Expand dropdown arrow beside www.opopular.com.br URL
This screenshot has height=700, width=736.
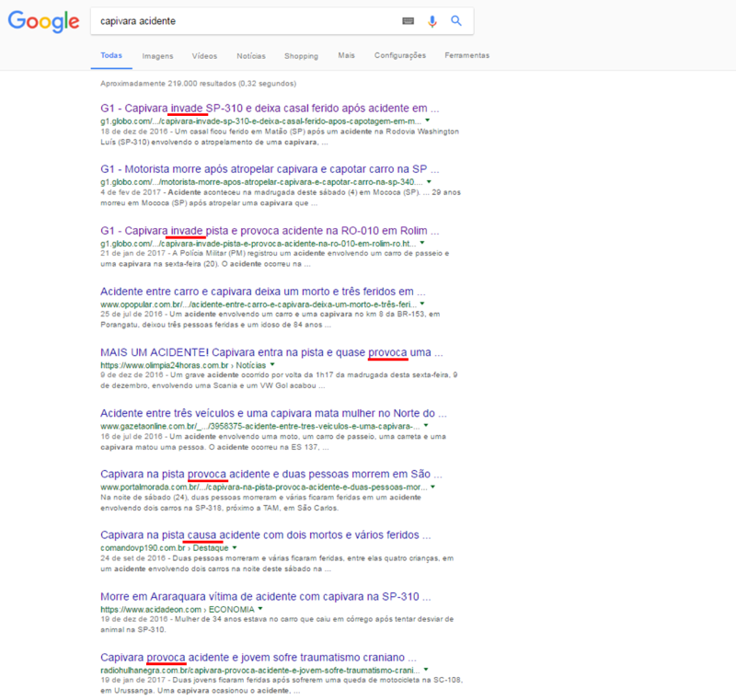pos(422,304)
